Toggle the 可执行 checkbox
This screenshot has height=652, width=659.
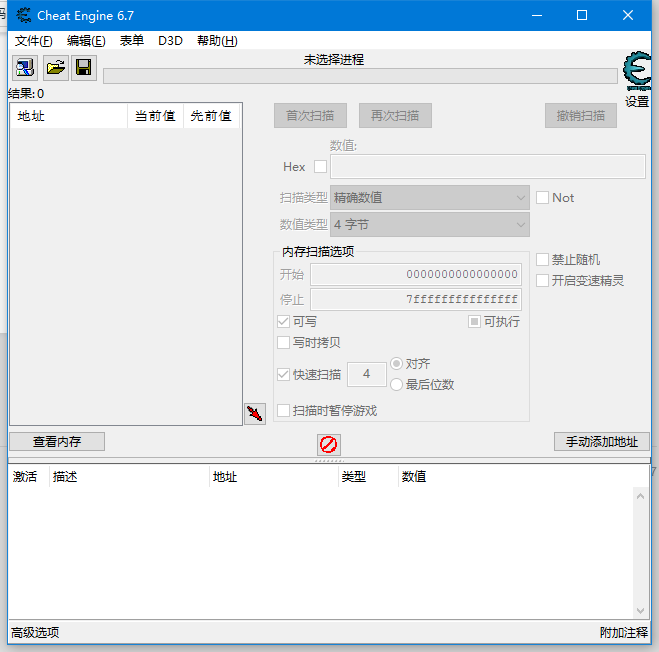(474, 322)
